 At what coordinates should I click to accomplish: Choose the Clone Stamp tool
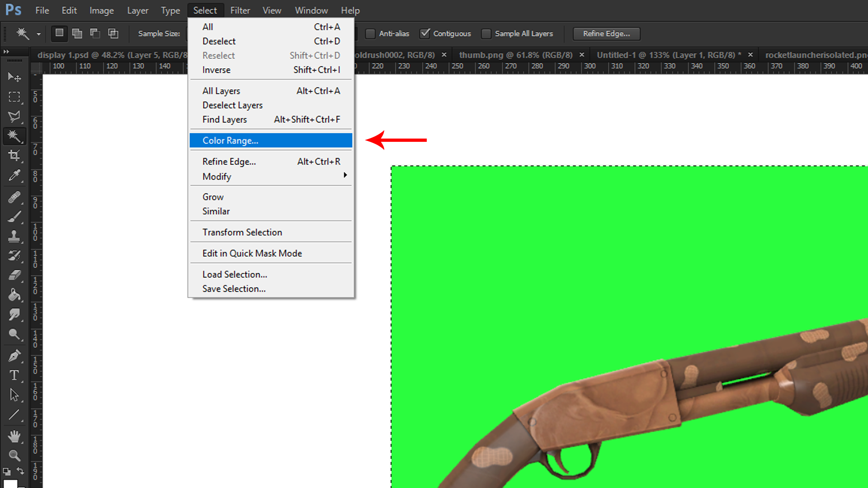pos(14,236)
